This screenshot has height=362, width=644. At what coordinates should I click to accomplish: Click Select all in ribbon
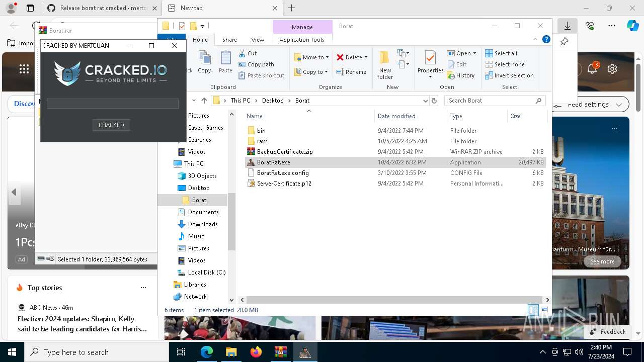point(501,53)
